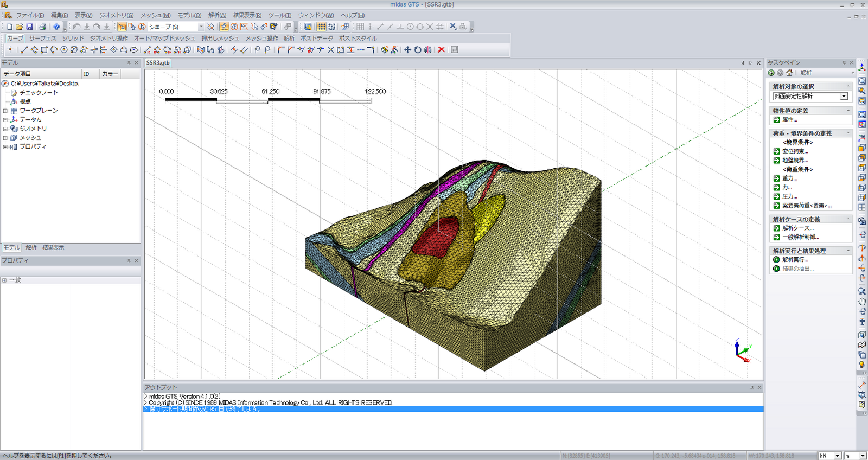
Task: Redo the last undone action
Action: 97,27
